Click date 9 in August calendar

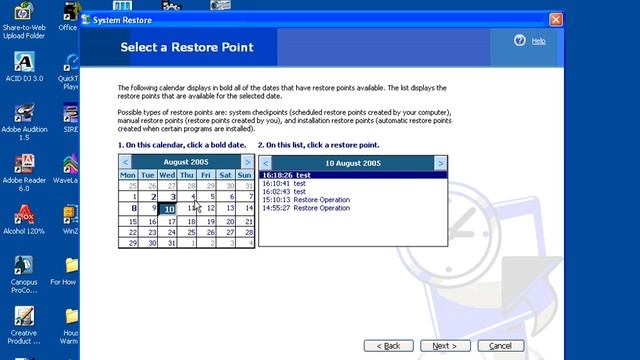[148, 209]
